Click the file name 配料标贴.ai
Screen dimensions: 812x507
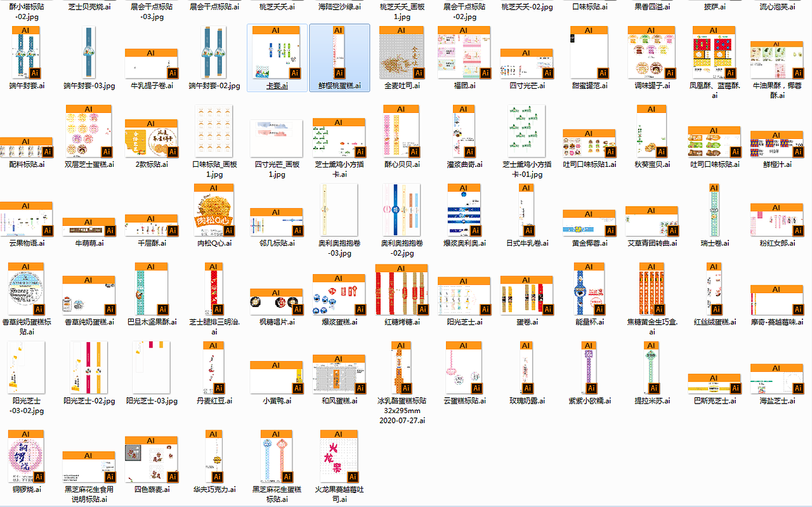point(26,164)
